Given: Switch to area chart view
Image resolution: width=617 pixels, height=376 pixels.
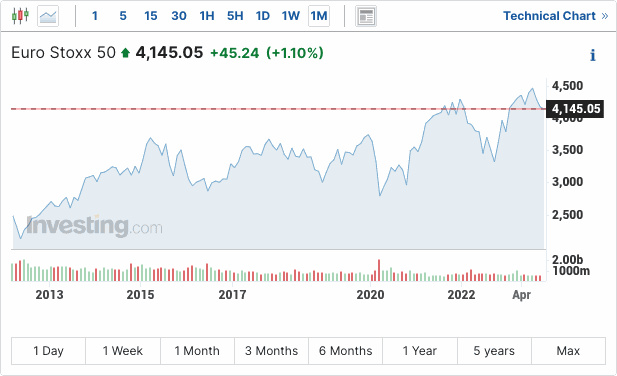Looking at the screenshot, I should pos(48,16).
